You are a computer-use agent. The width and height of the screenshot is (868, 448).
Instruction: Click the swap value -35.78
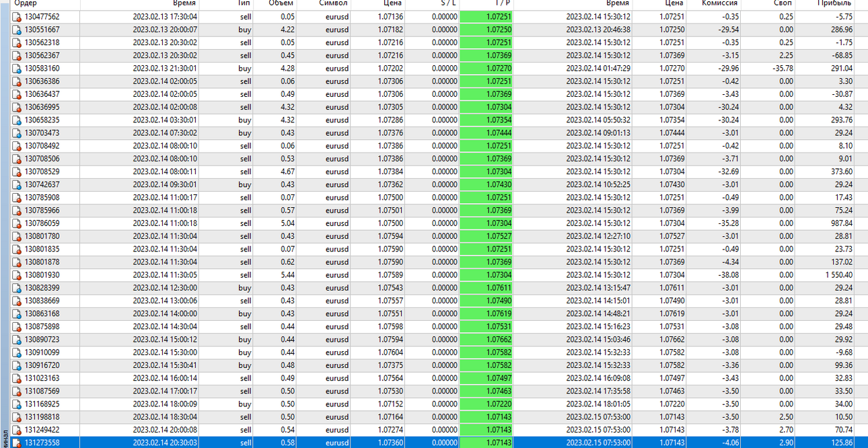coord(782,69)
